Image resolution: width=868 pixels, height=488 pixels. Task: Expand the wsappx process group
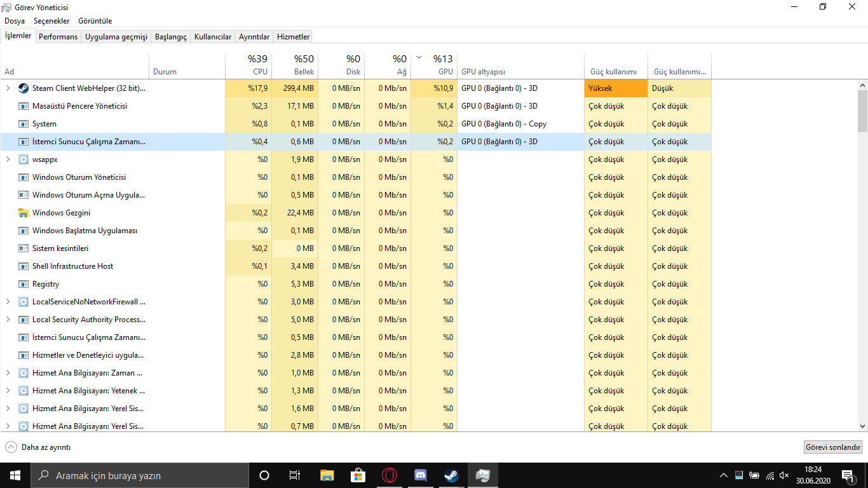[8, 159]
